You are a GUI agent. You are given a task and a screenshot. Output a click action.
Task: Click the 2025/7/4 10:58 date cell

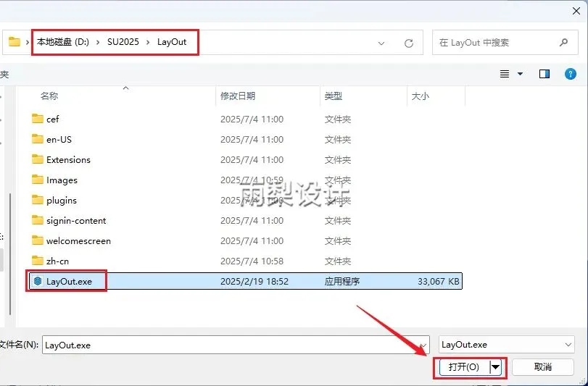[x=252, y=261]
